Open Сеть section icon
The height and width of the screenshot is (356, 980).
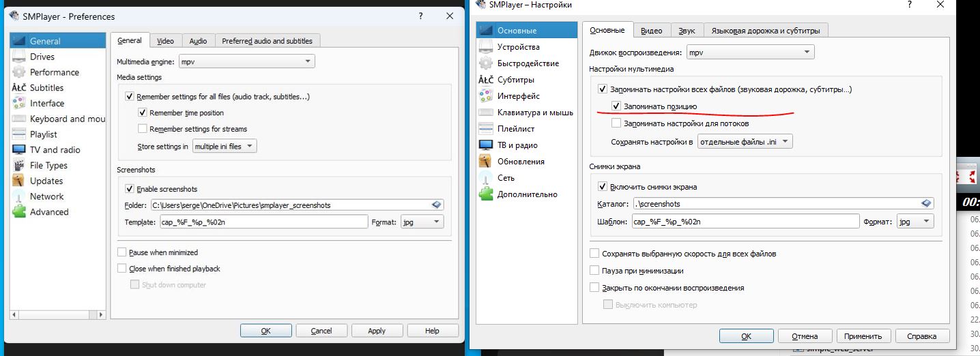click(486, 177)
